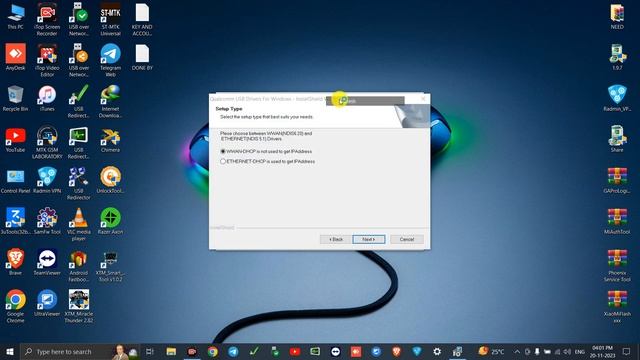Open iTop Video Editor shortcut
Viewport: 640px width, 360px height.
click(47, 60)
